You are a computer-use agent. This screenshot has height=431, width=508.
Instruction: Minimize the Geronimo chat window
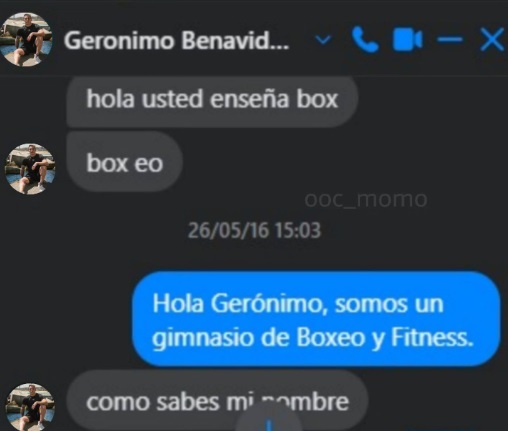tap(450, 40)
